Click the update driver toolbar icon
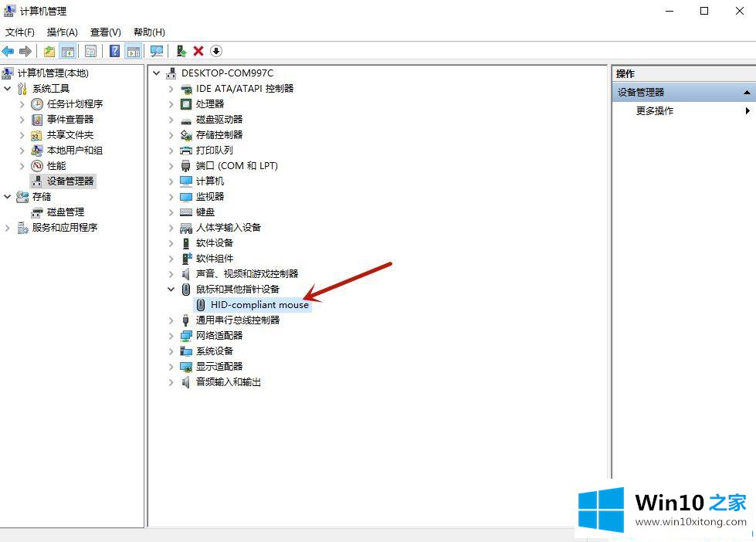 (181, 51)
